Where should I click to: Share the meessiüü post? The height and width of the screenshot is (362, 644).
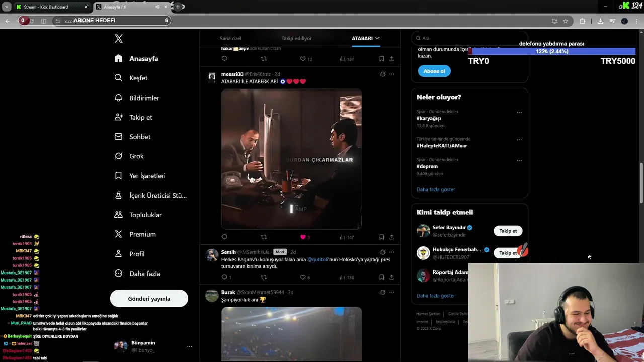(392, 237)
